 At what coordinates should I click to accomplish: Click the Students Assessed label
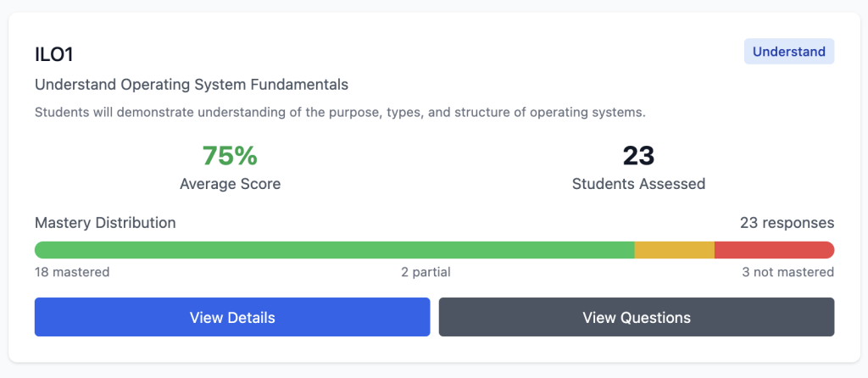(x=638, y=183)
